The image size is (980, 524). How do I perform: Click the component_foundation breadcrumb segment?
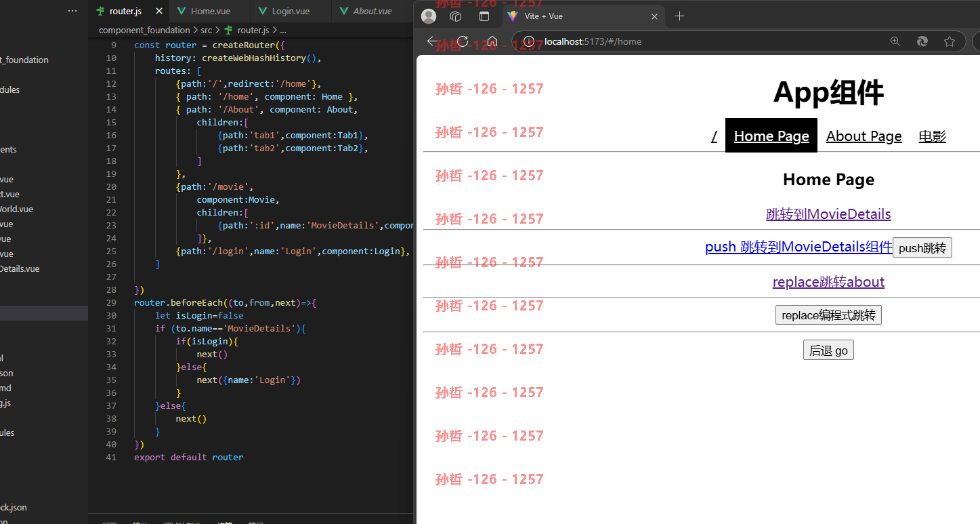[x=144, y=30]
